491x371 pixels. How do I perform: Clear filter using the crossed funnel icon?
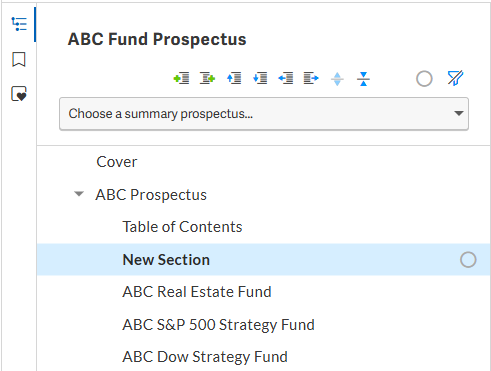click(x=455, y=78)
